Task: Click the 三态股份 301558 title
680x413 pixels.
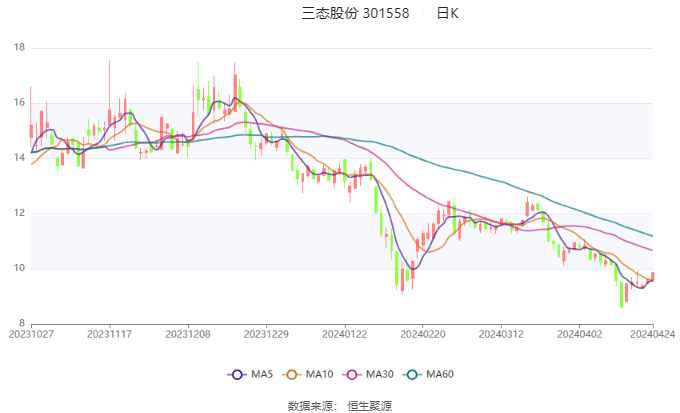Action: (x=355, y=13)
